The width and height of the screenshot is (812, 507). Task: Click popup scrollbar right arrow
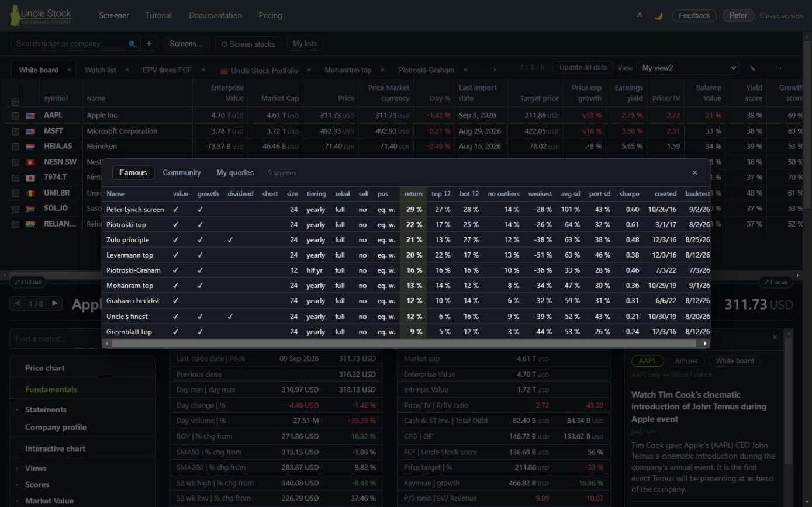pyautogui.click(x=706, y=343)
